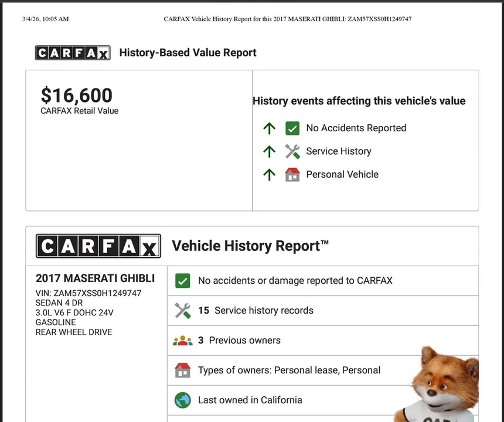The height and width of the screenshot is (422, 504).
Task: Click the REAR WHEEL DRIVE text
Action: pyautogui.click(x=74, y=332)
